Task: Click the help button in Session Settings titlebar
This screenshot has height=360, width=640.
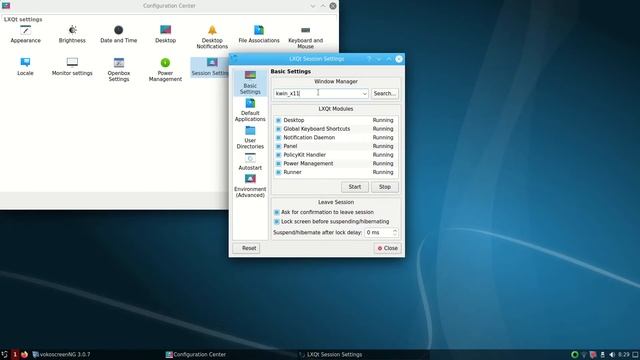Action: click(369, 59)
